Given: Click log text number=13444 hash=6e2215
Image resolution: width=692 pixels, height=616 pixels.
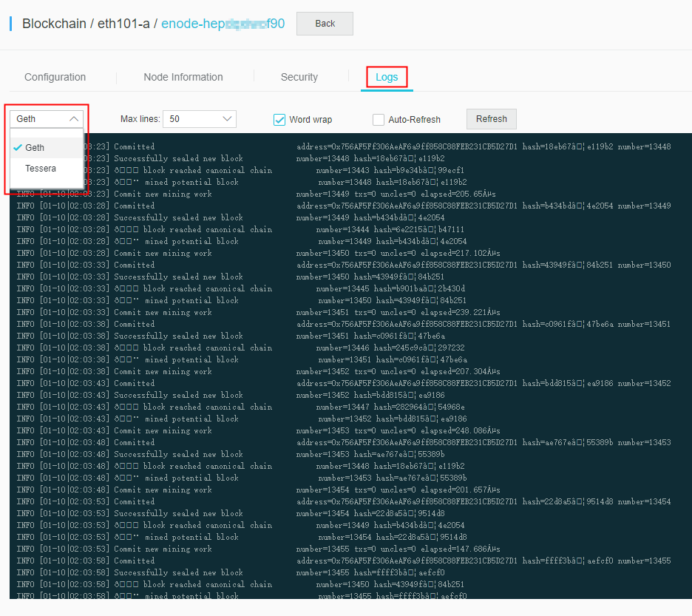Looking at the screenshot, I should point(390,229).
